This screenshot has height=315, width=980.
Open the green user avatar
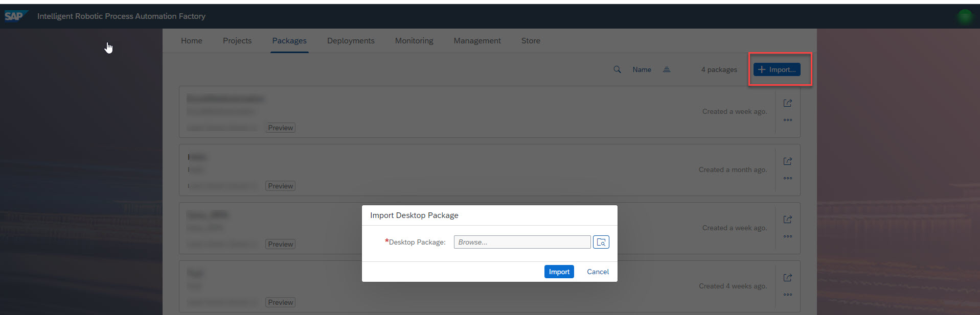pos(964,16)
